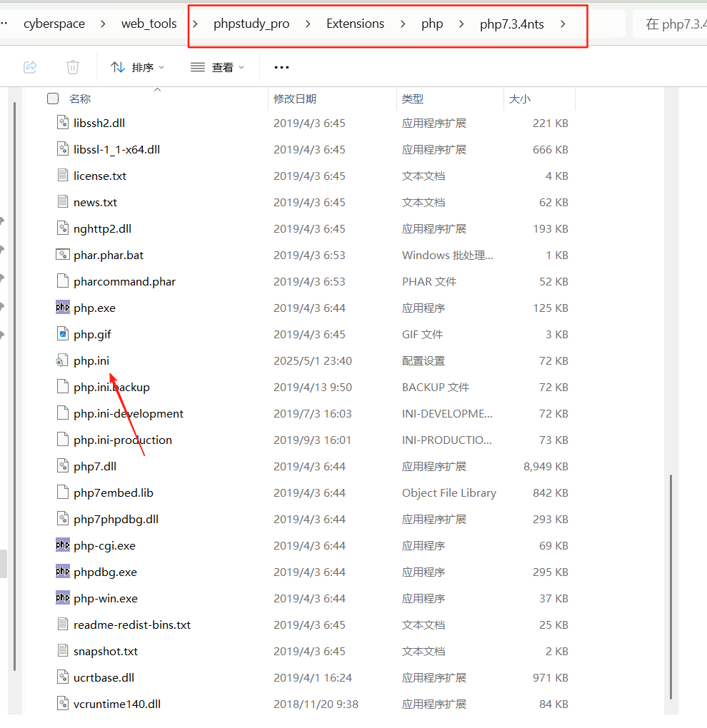Click the file list vertical scrollbar thumb

[671, 587]
